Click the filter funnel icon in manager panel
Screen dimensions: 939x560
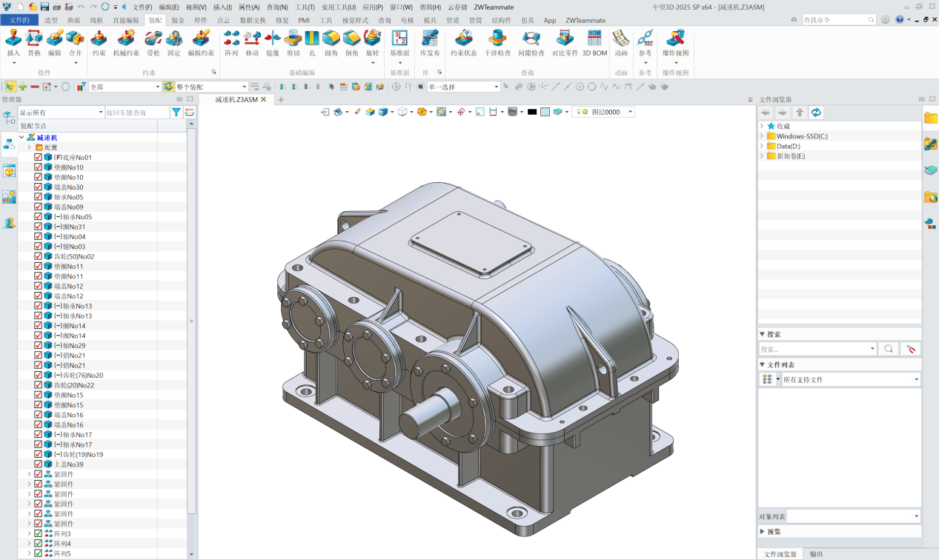[x=176, y=113]
